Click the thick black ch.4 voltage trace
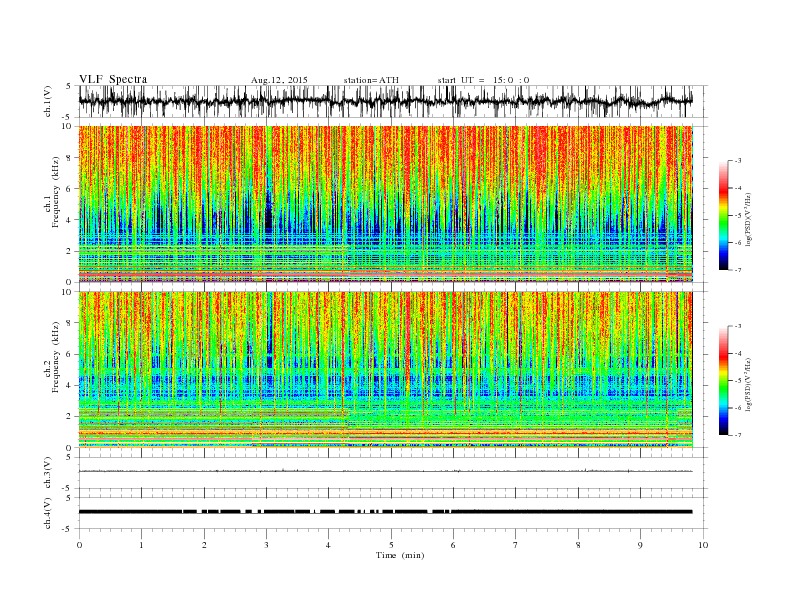Image resolution: width=792 pixels, height=612 pixels. point(386,512)
